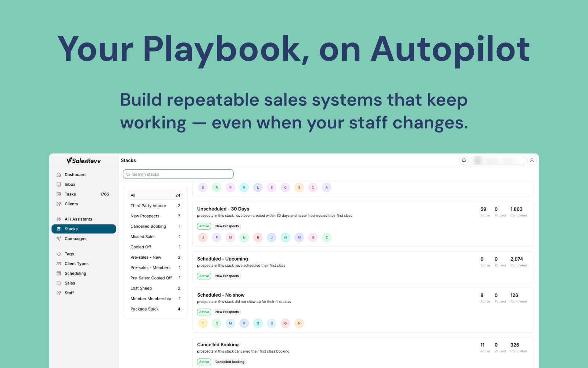Viewport: 588px width, 368px height.
Task: Show All stacks category
Action: coord(155,195)
